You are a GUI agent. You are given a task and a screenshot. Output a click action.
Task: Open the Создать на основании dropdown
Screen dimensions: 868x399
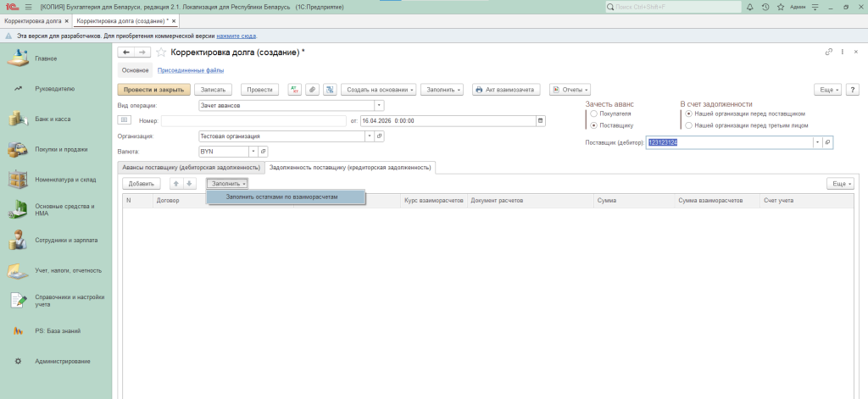pos(380,89)
